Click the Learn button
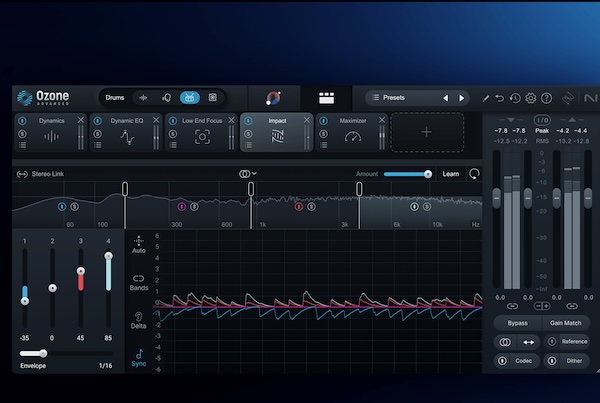 [451, 174]
